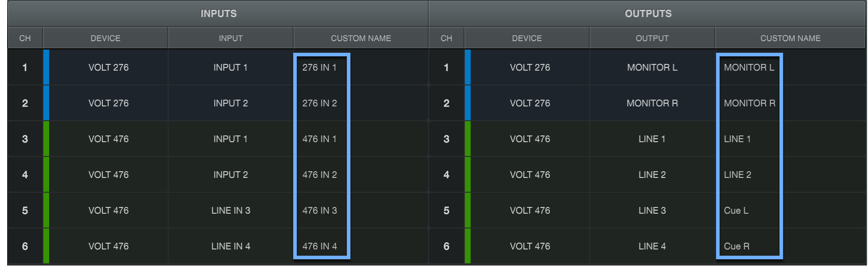Select VOLT 476 device in output channel 5

(530, 211)
